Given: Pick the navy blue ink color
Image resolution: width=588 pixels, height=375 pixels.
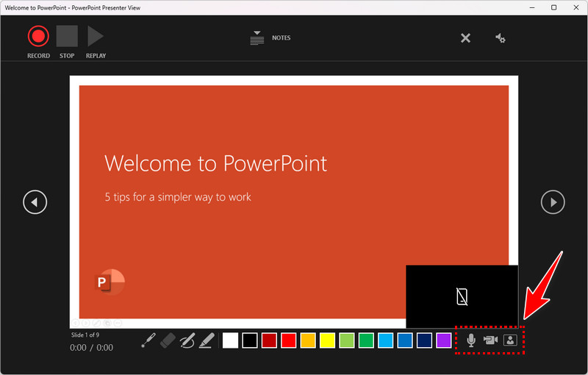Looking at the screenshot, I should tap(425, 340).
